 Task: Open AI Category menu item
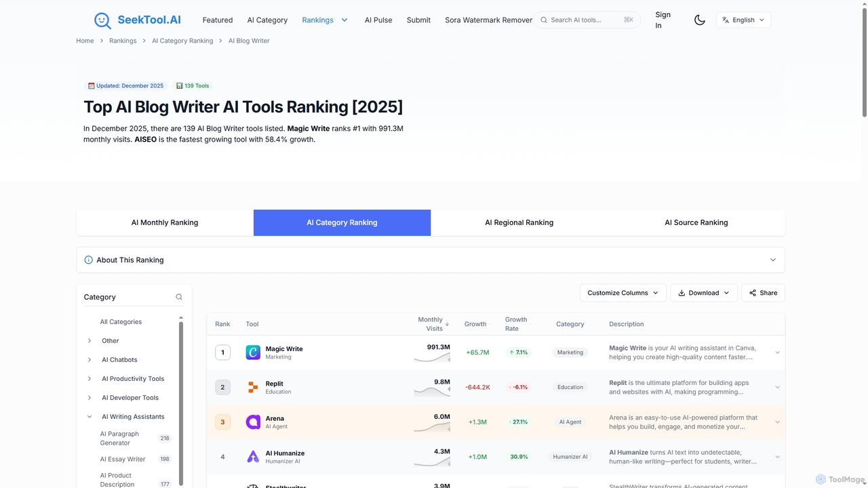[267, 20]
